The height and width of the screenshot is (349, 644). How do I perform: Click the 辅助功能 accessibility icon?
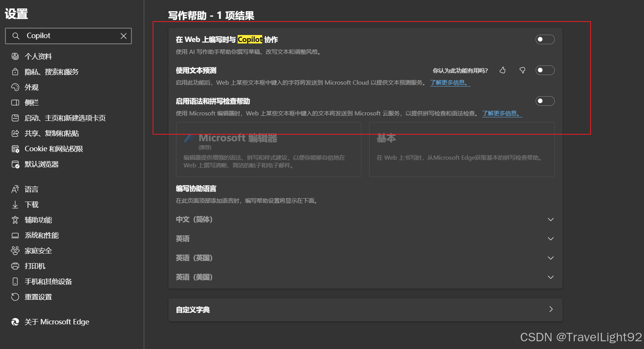[15, 220]
